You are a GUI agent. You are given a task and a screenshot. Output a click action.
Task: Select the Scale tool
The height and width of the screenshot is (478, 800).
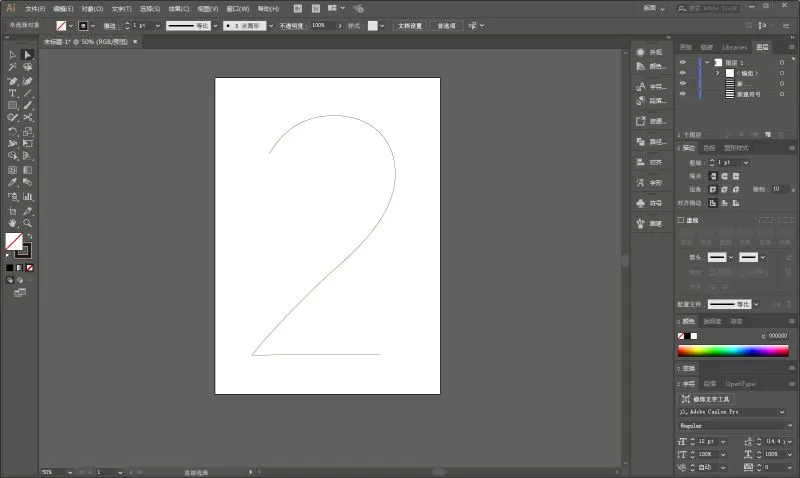(x=28, y=131)
